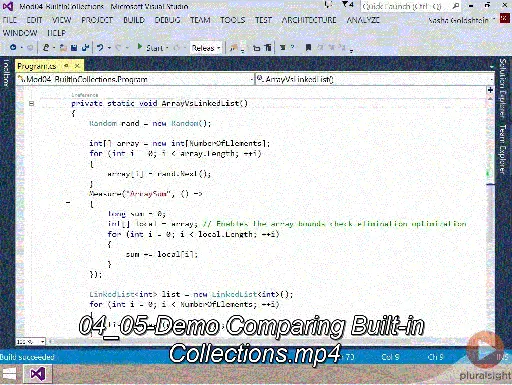512x385 pixels.
Task: Collapse the ArrayVsLinkedList method outline
Action: (31, 103)
